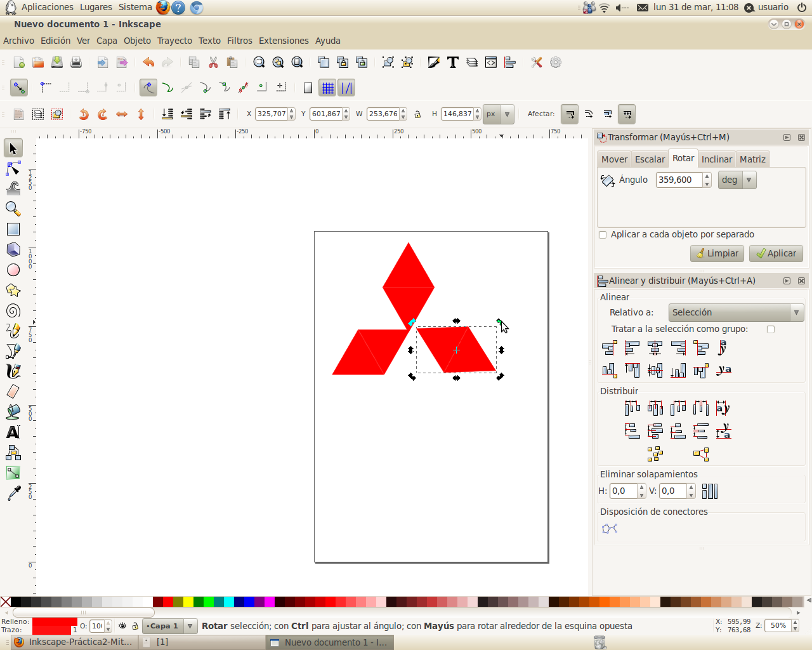Check Tratar a la selección como grupo
This screenshot has height=650, width=812.
[771, 329]
